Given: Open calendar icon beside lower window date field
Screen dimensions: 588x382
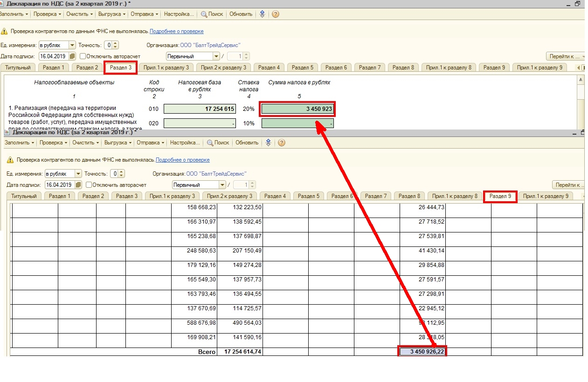Looking at the screenshot, I should (78, 185).
